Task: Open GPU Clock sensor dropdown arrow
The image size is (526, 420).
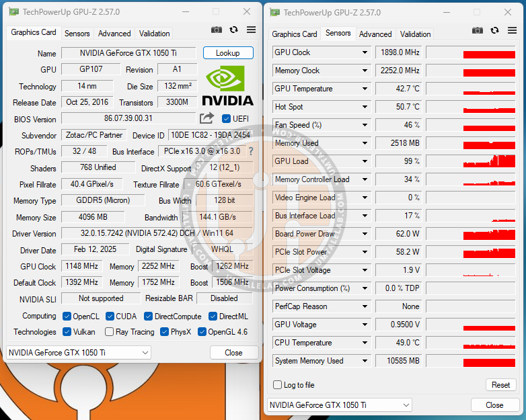Action: [x=365, y=52]
